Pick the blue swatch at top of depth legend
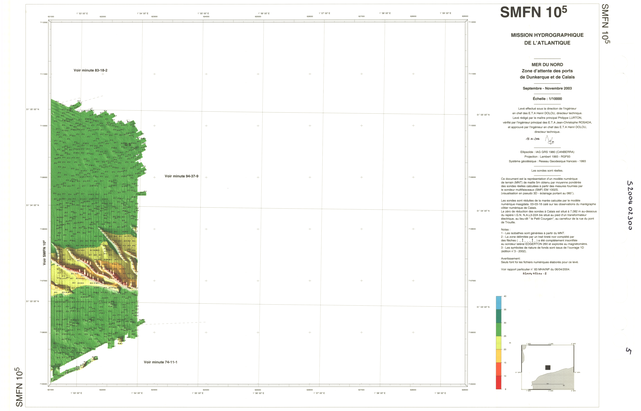This screenshot has width=641, height=411. [498, 303]
